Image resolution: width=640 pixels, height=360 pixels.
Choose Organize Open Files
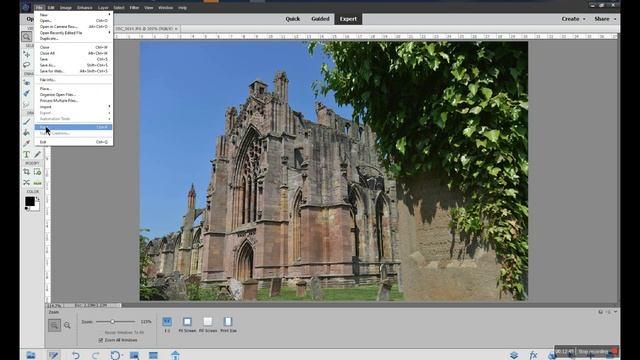73,95
